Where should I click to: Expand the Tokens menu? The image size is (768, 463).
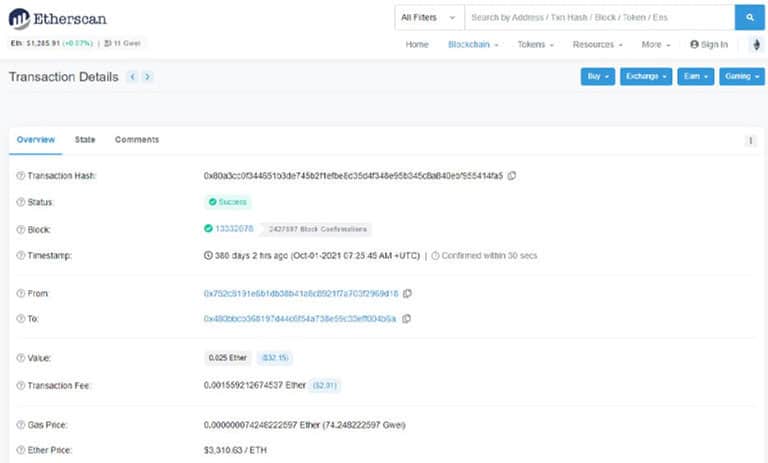pyautogui.click(x=535, y=45)
